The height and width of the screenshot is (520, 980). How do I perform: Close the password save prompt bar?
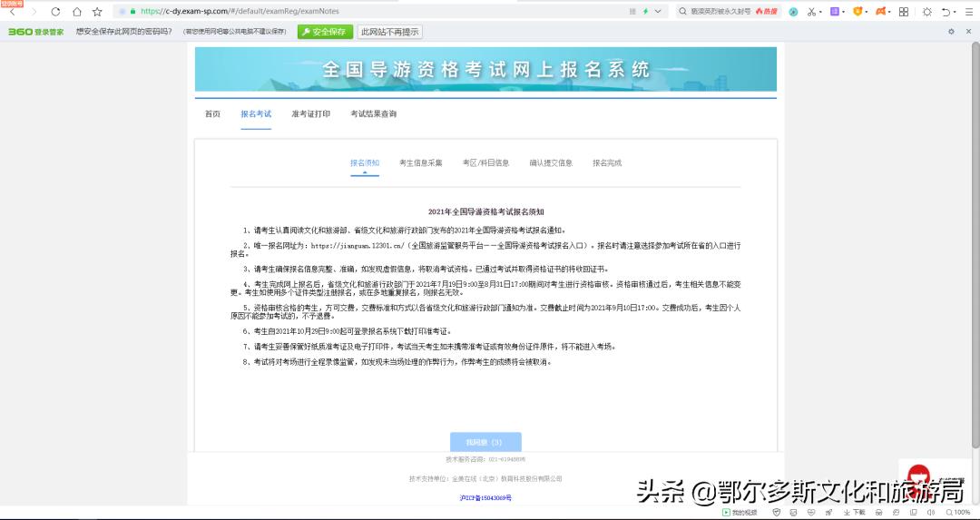[x=969, y=31]
